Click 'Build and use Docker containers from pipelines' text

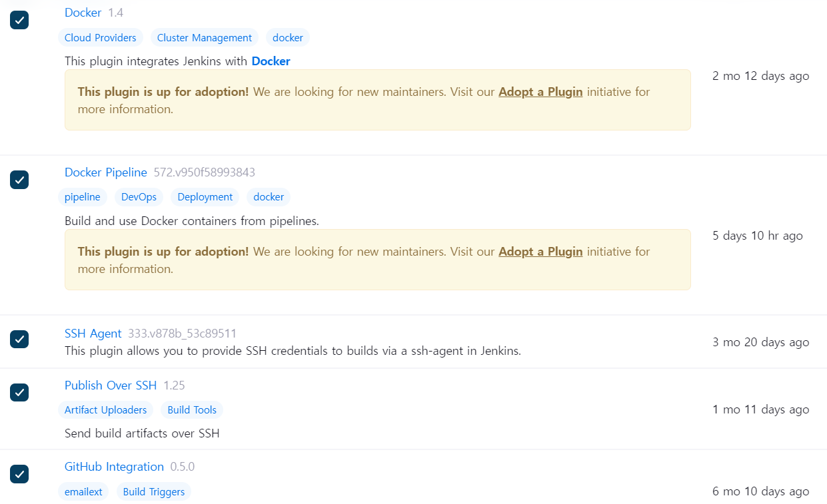[192, 221]
